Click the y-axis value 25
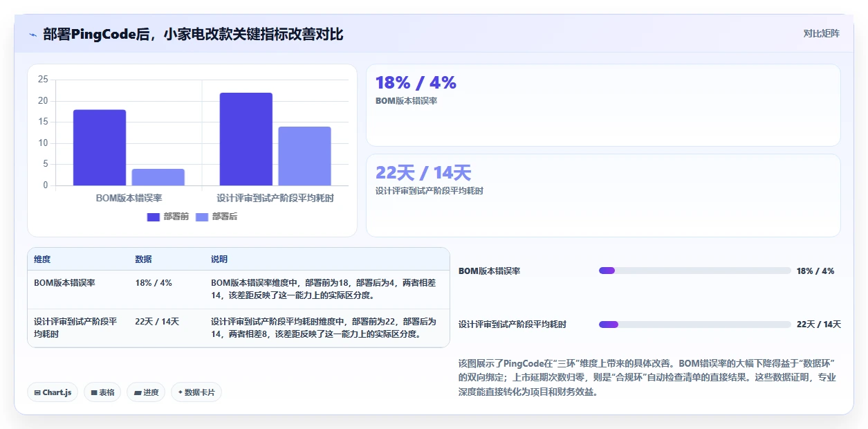The image size is (868, 429). coord(43,80)
